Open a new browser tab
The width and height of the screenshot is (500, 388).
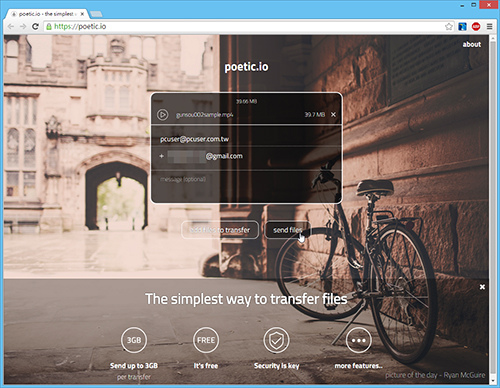pyautogui.click(x=96, y=14)
